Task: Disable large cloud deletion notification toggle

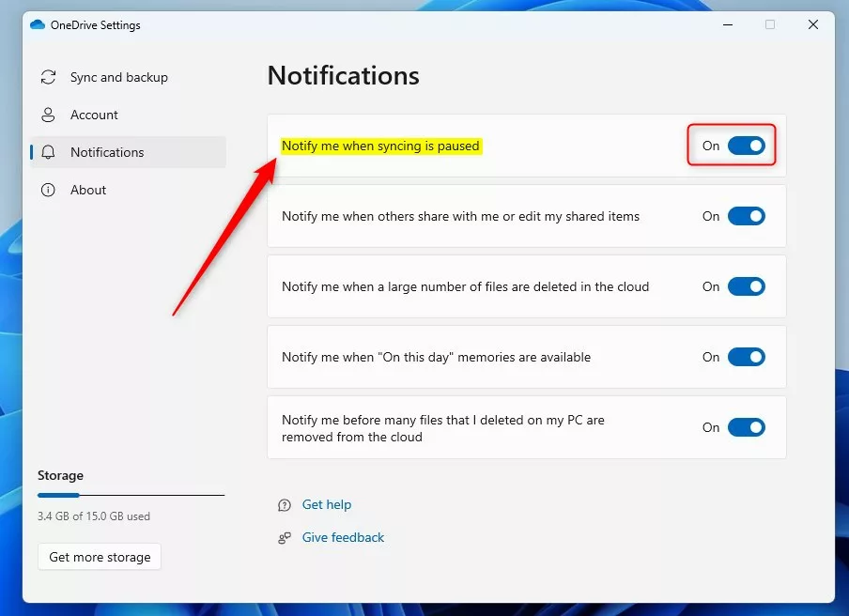Action: coord(746,286)
